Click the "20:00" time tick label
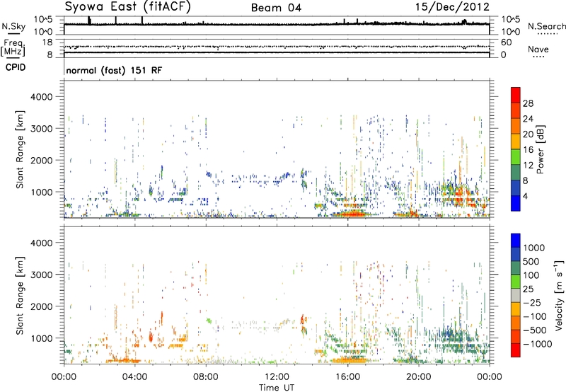Viewport: 566px width, 392px height. [419, 377]
